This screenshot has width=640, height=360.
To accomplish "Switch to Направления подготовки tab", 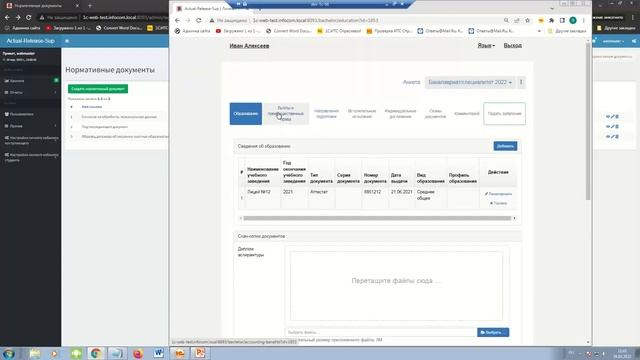I will click(326, 114).
